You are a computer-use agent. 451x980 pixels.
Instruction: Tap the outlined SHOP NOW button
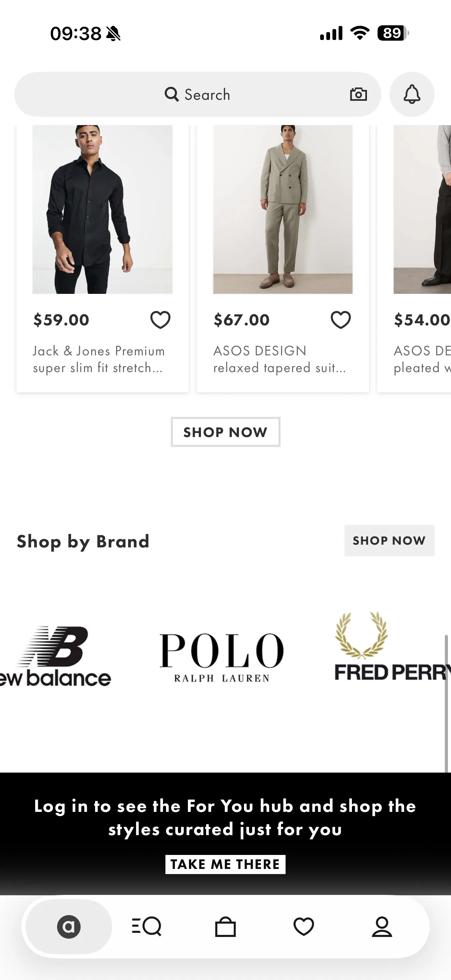point(225,432)
